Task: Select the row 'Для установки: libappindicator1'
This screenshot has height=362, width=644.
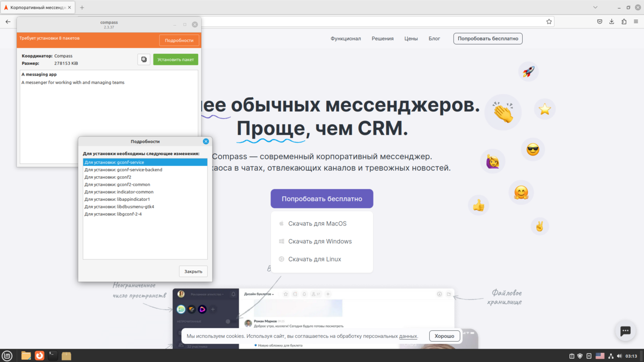Action: click(145, 199)
